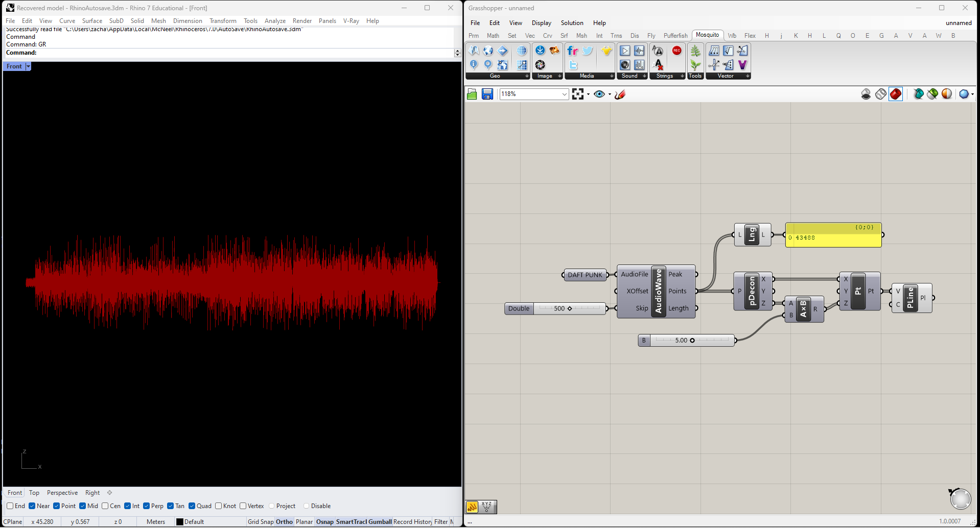Click the Twitter bird icon in Media

coord(588,51)
